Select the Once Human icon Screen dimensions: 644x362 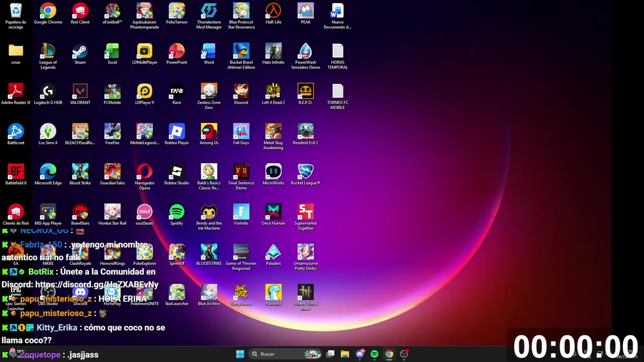pyautogui.click(x=273, y=215)
